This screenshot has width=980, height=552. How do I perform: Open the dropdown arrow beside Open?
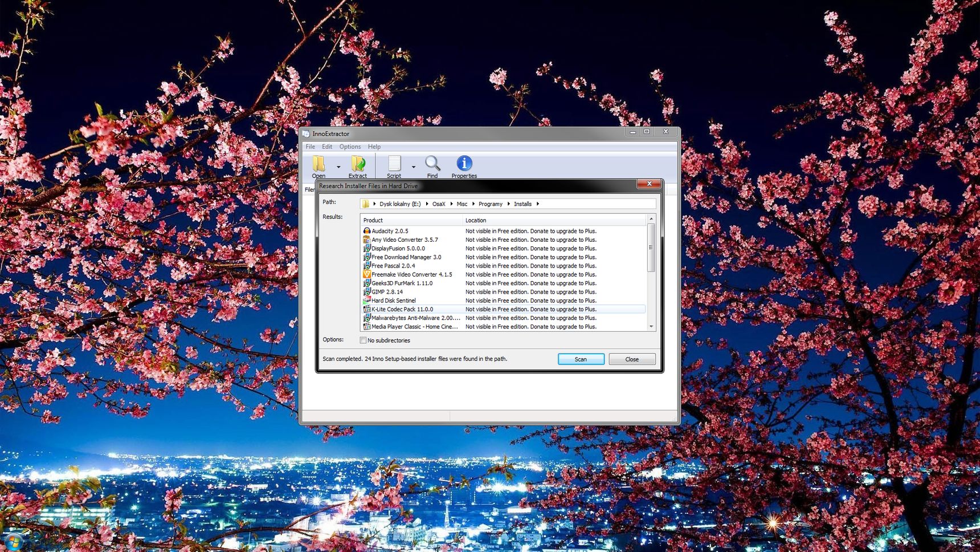338,167
